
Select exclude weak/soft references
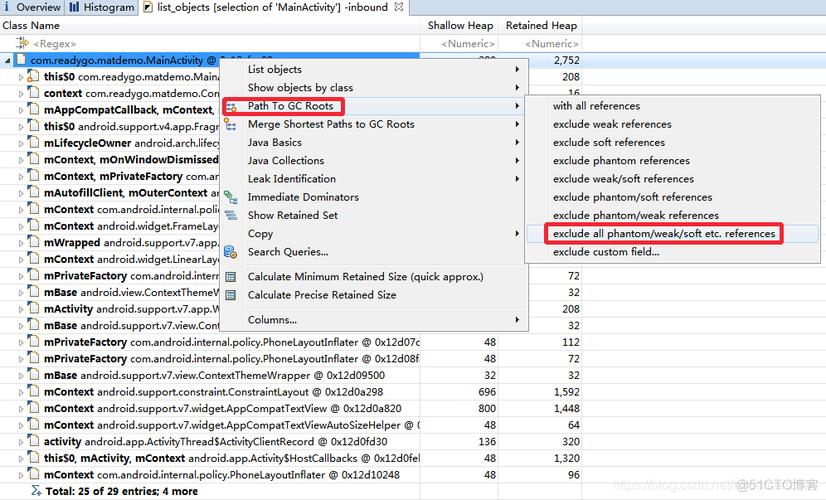tap(672, 179)
